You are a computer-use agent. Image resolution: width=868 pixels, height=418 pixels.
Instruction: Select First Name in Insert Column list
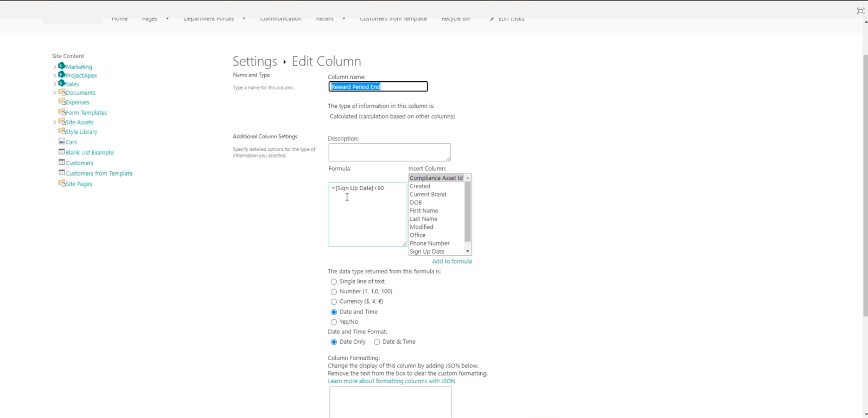pos(436,210)
